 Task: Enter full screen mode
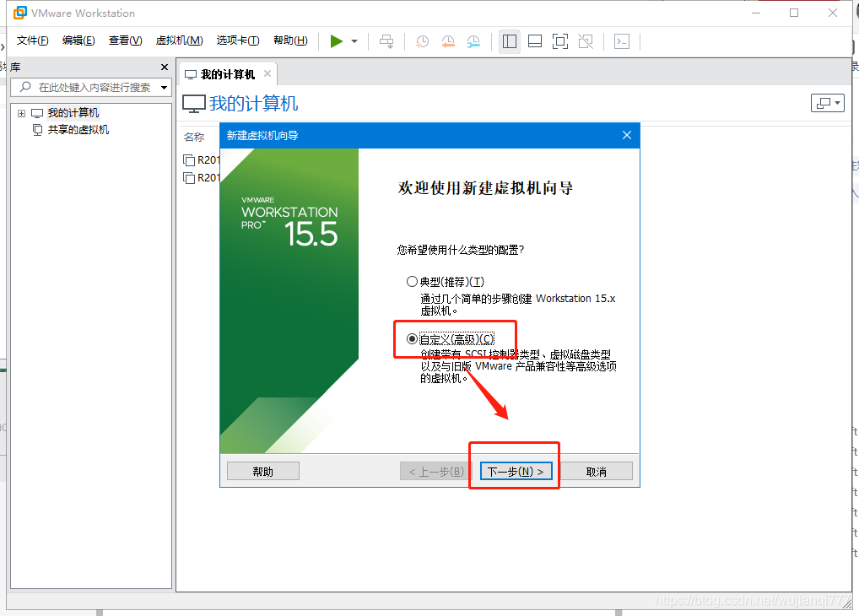coord(559,41)
